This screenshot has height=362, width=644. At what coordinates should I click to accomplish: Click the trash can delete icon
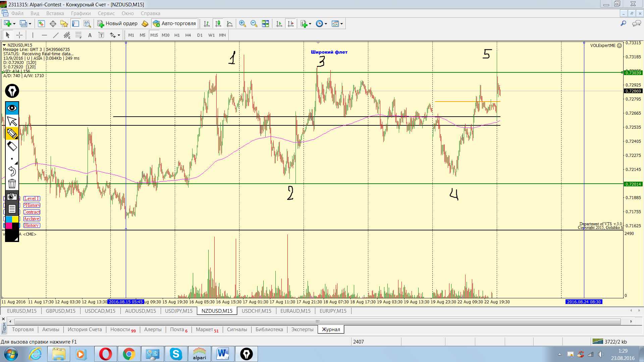pyautogui.click(x=12, y=184)
